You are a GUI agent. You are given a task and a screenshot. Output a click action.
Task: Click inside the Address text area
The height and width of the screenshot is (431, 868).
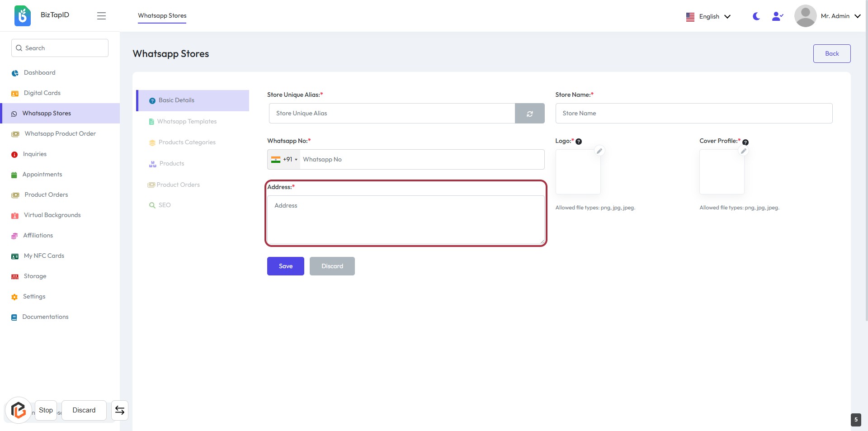(406, 220)
